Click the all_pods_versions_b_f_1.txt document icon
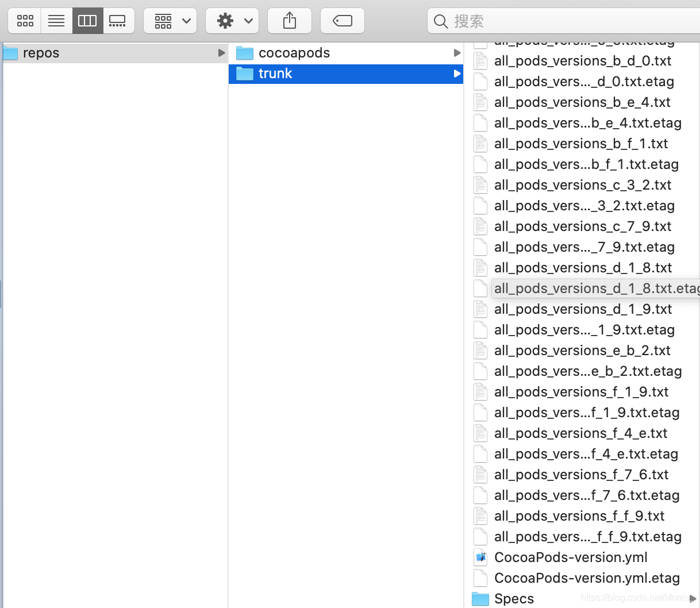 click(x=480, y=144)
